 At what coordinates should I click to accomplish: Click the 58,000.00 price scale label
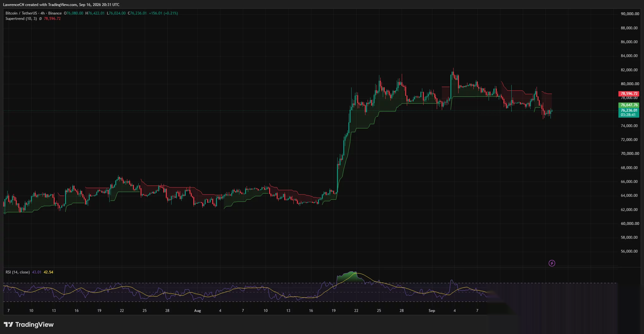[x=630, y=237]
